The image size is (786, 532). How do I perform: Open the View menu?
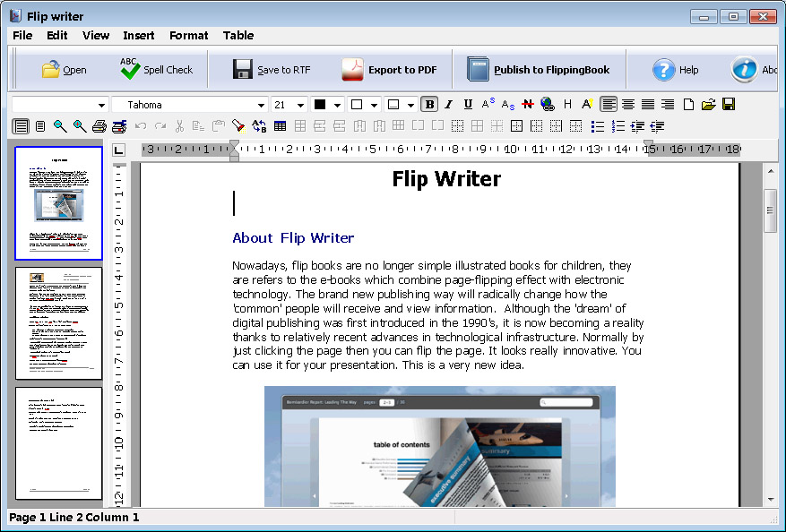pyautogui.click(x=96, y=35)
